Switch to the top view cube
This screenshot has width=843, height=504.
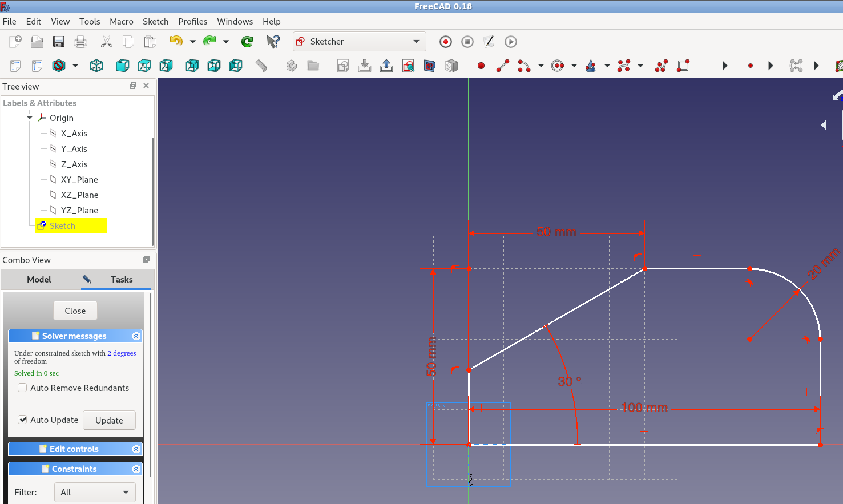pos(144,66)
